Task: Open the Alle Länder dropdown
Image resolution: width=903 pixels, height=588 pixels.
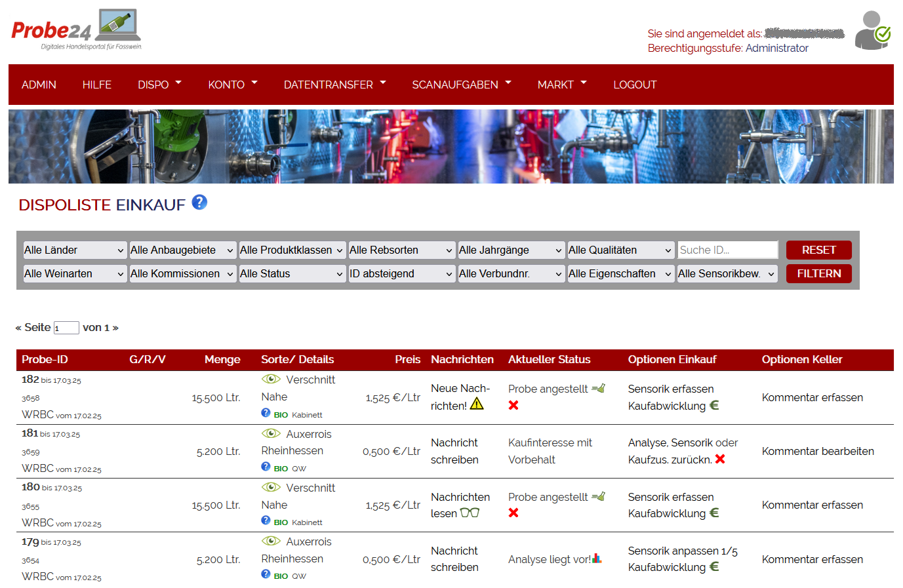Action: [x=73, y=250]
